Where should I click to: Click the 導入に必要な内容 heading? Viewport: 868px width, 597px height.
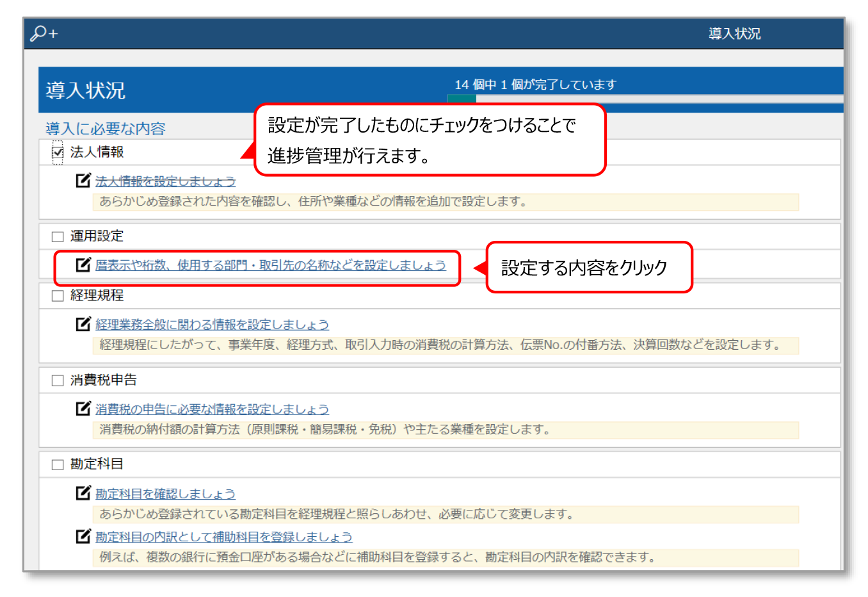106,129
